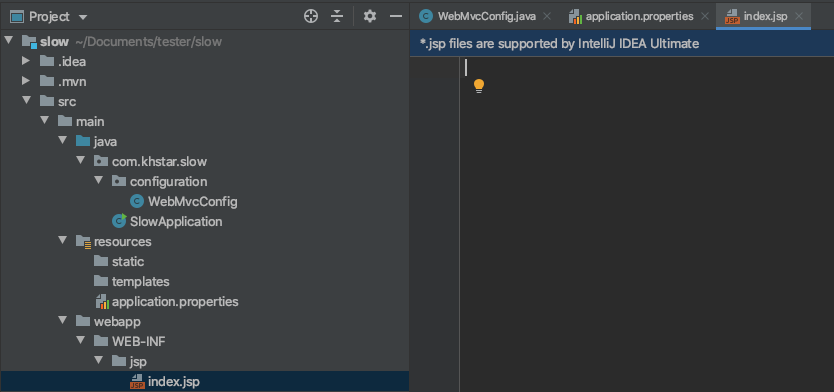Click the index.jsp file icon in tree
The height and width of the screenshot is (392, 834).
(137, 381)
